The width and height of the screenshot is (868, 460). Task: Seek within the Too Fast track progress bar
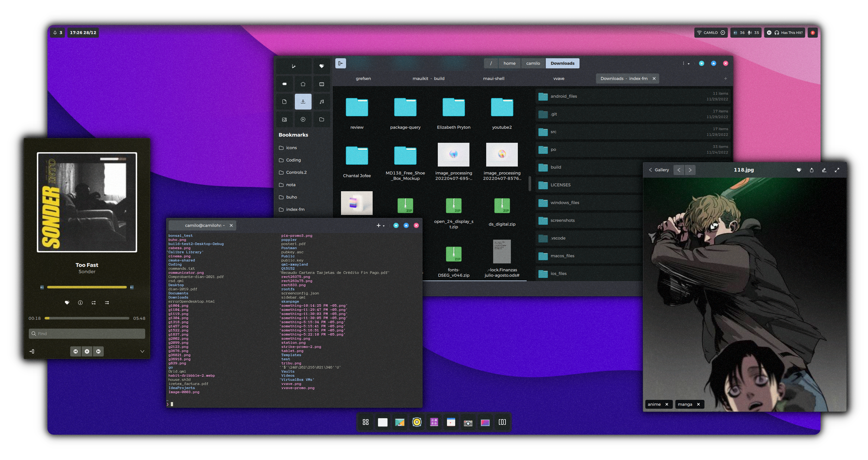click(87, 318)
